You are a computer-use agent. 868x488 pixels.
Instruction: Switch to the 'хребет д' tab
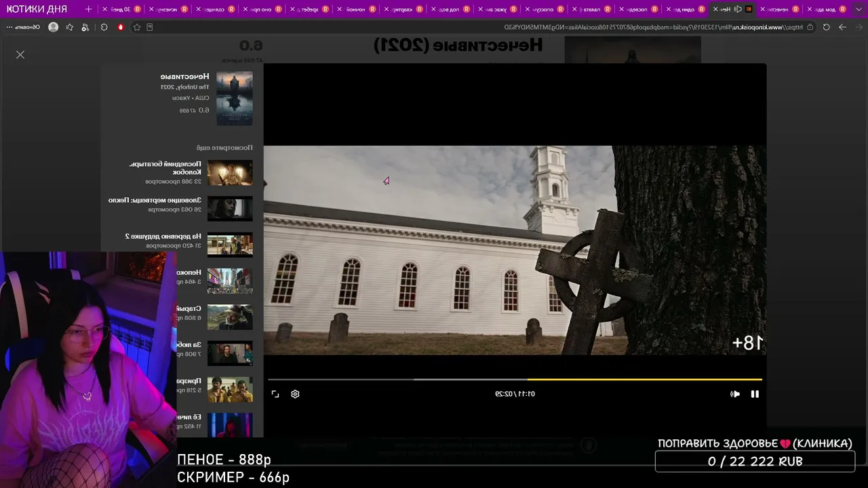tap(309, 9)
